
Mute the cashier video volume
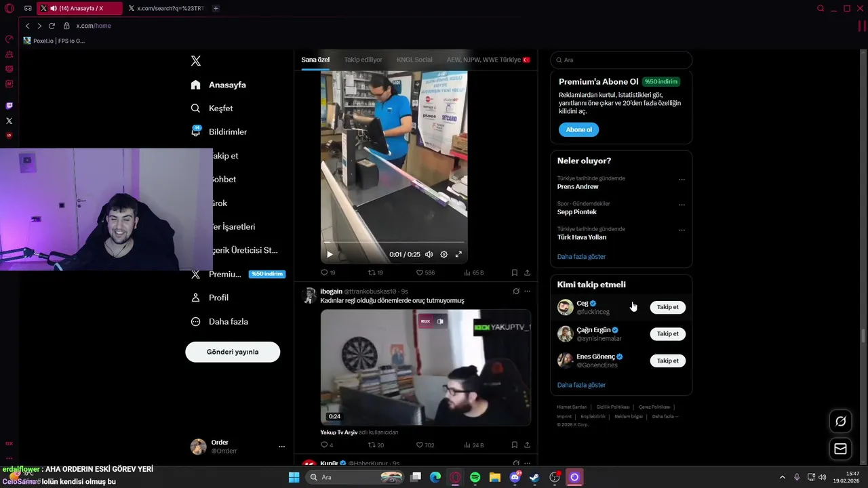pos(429,254)
